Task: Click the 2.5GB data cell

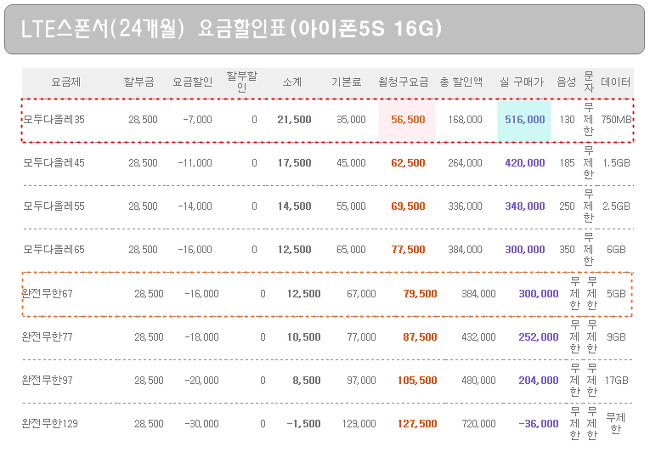Action: 616,206
